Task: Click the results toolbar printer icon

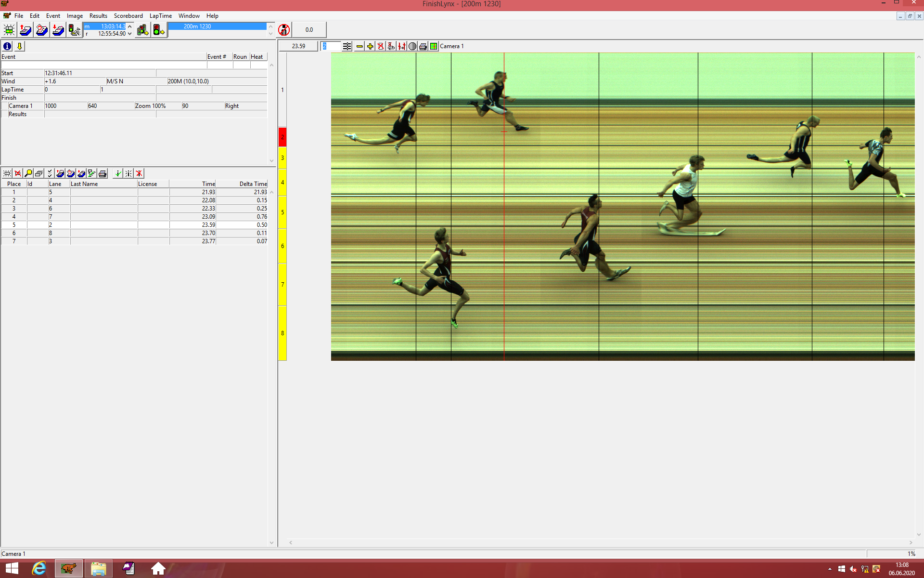Action: pyautogui.click(x=103, y=173)
